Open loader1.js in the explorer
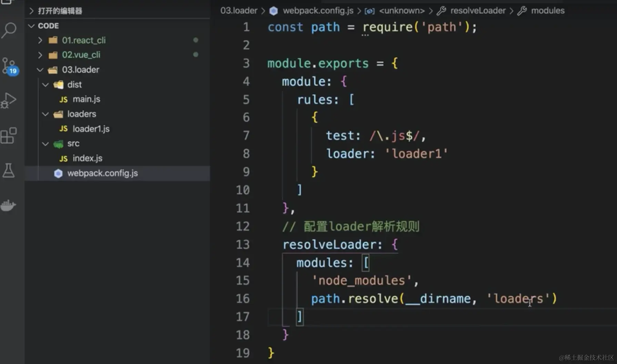617x364 pixels. [91, 129]
